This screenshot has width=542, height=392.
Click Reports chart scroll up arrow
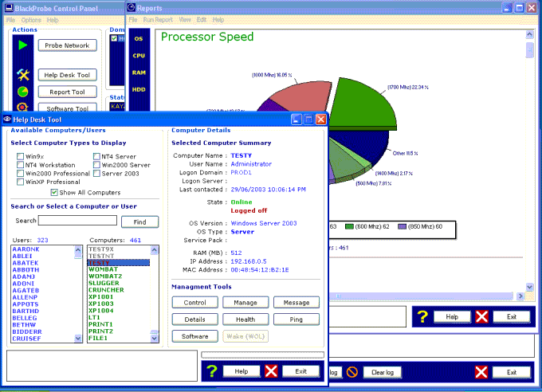tap(529, 34)
